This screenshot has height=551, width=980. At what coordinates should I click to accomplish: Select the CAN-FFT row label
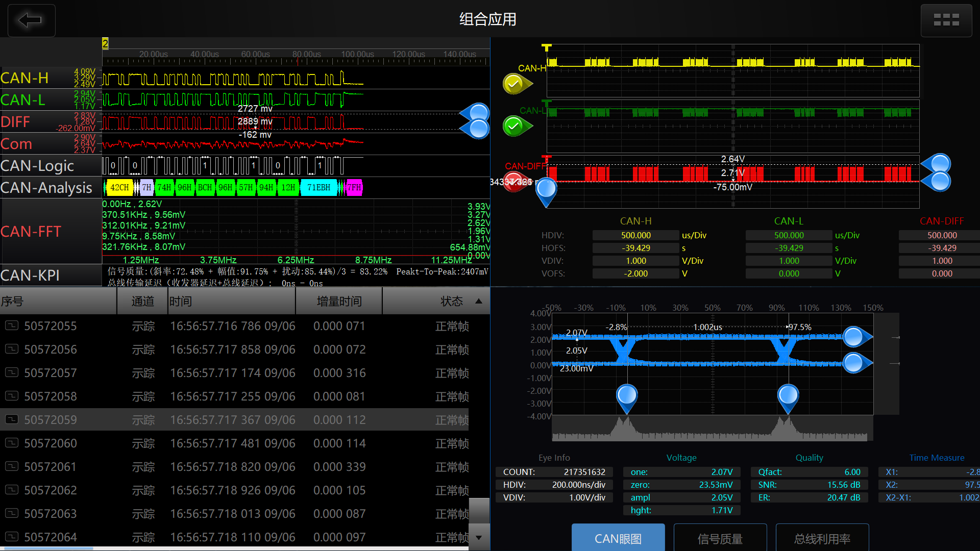(x=51, y=231)
